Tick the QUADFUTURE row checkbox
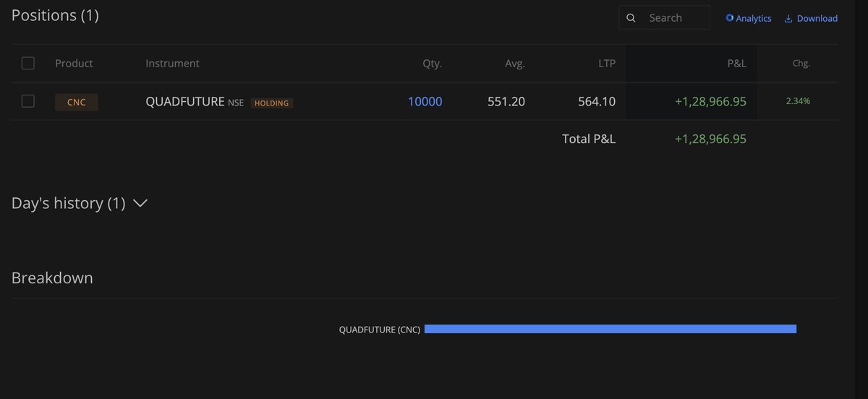 point(28,101)
